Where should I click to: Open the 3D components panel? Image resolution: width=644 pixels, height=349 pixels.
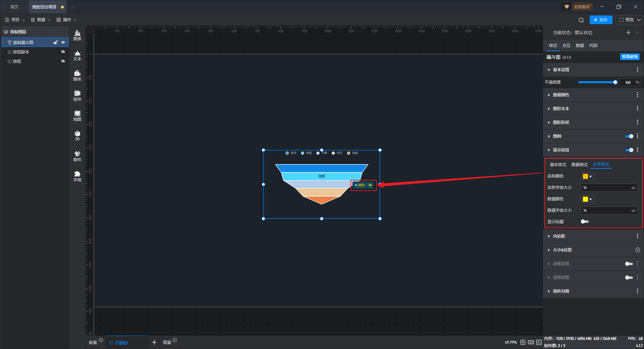click(77, 136)
